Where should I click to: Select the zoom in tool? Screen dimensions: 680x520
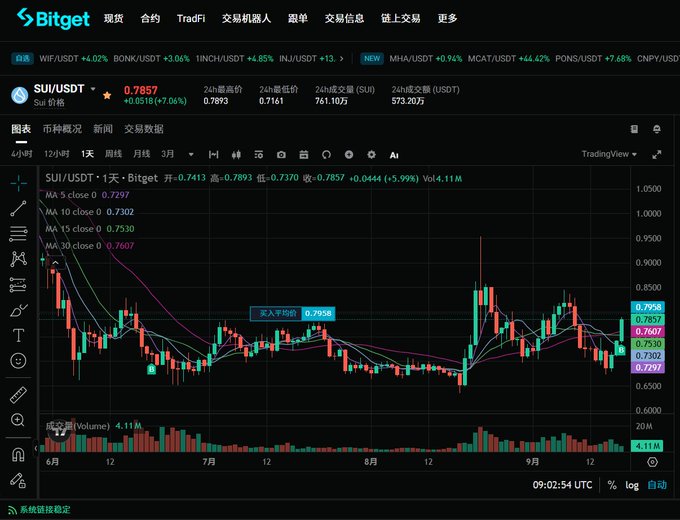[18, 420]
